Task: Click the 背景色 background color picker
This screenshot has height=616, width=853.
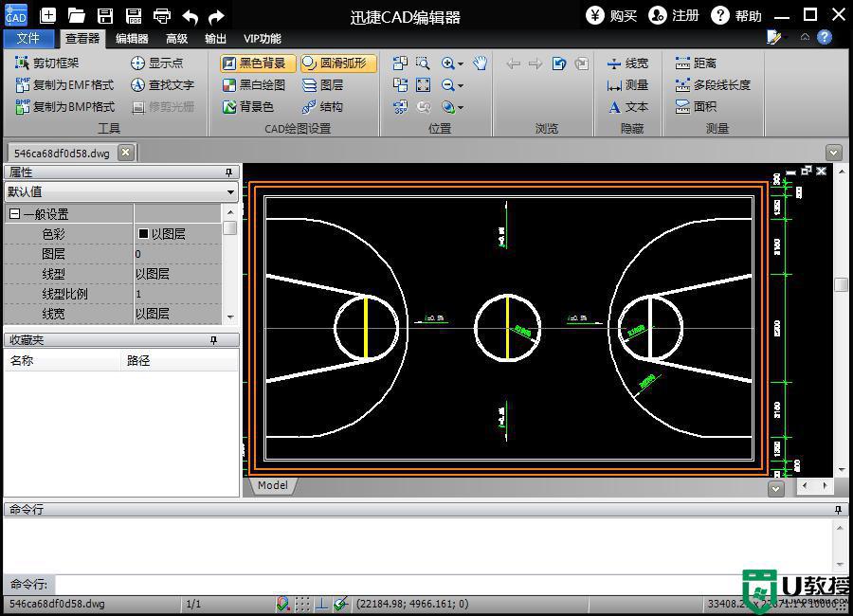Action: point(248,107)
